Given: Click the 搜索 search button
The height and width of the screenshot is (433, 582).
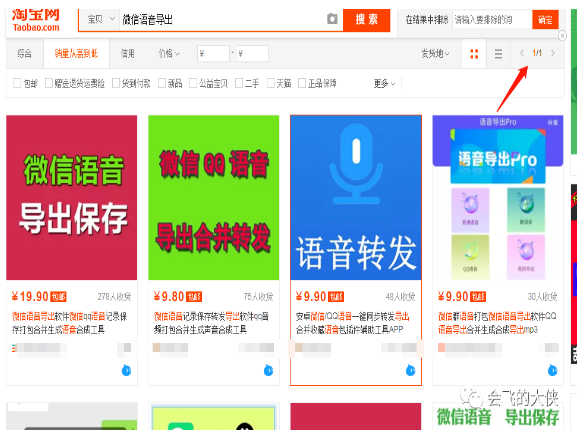Looking at the screenshot, I should 366,19.
